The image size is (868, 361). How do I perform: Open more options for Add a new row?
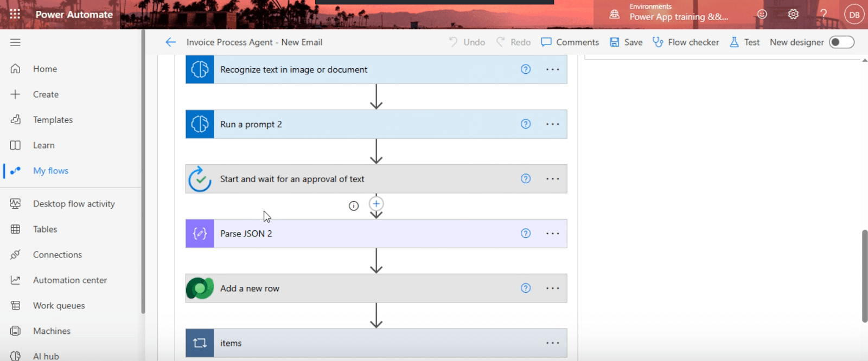552,288
